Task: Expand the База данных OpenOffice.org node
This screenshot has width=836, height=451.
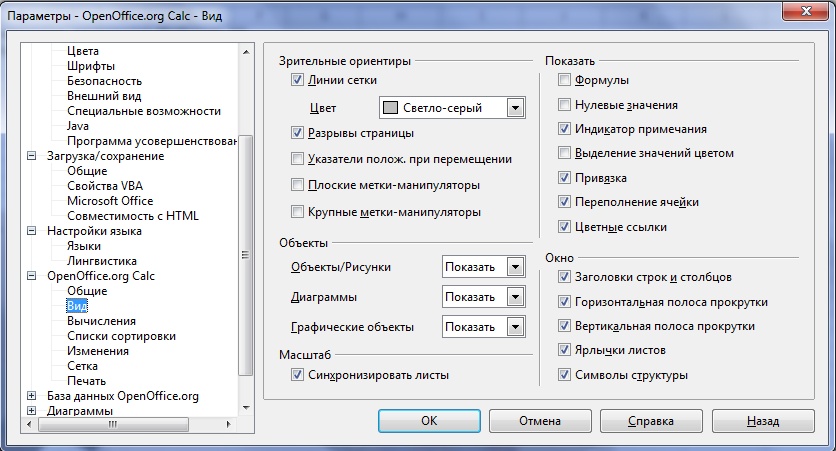Action: 31,396
